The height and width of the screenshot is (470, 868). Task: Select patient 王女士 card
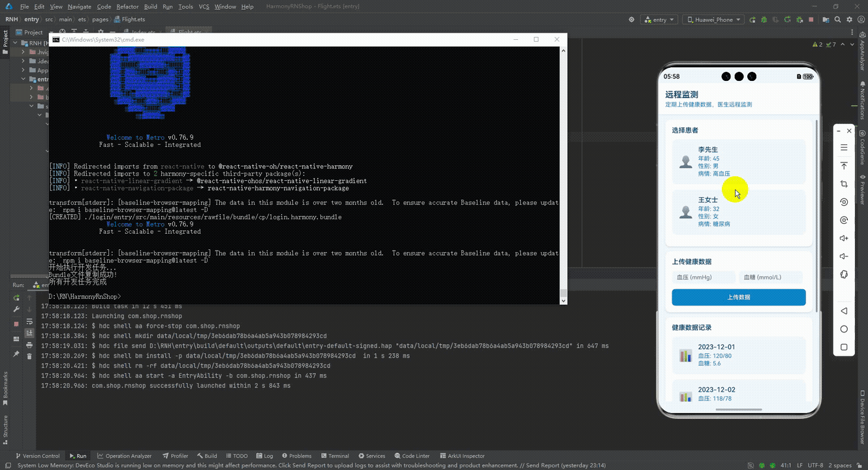739,212
